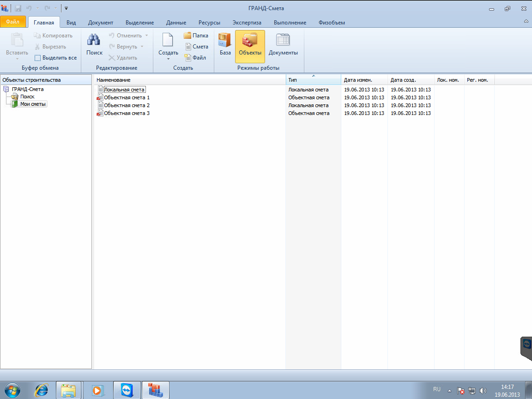Viewport: 532px width, 399px height.
Task: Open the Quick Access Toolbar customize arrow
Action: pos(66,8)
